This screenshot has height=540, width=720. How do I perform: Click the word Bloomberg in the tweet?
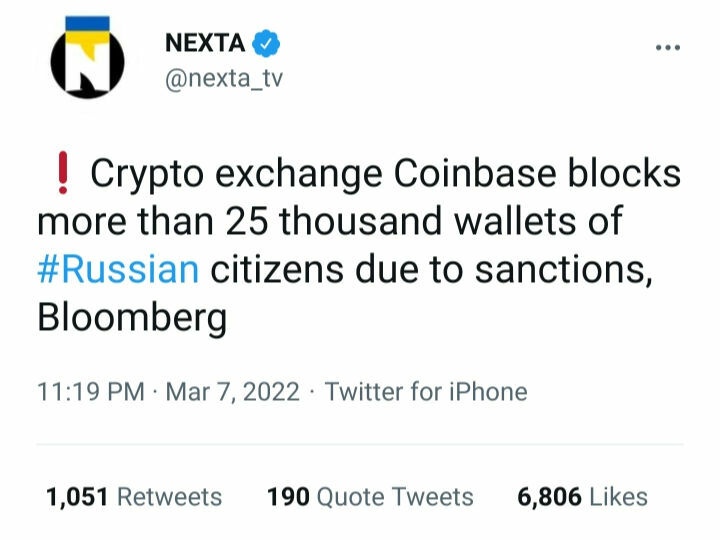pos(132,318)
